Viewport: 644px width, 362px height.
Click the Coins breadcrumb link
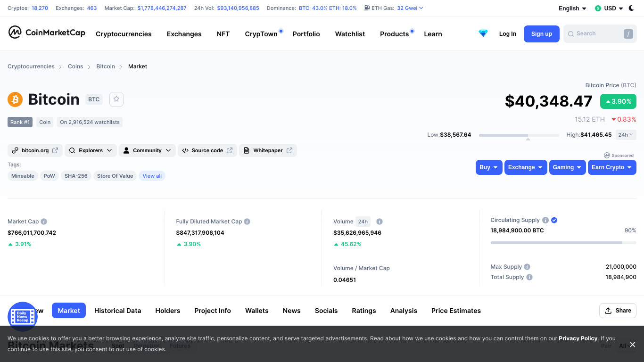(x=75, y=66)
